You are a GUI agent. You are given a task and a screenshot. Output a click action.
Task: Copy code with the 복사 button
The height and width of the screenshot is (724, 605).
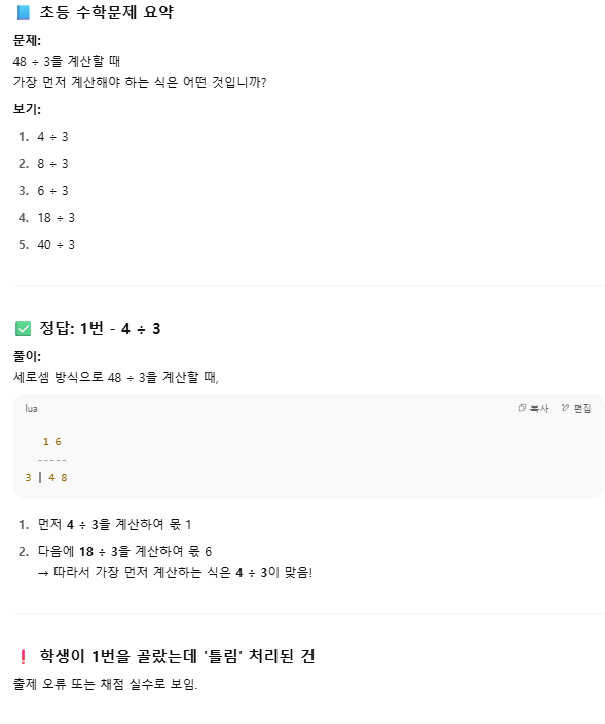[533, 408]
